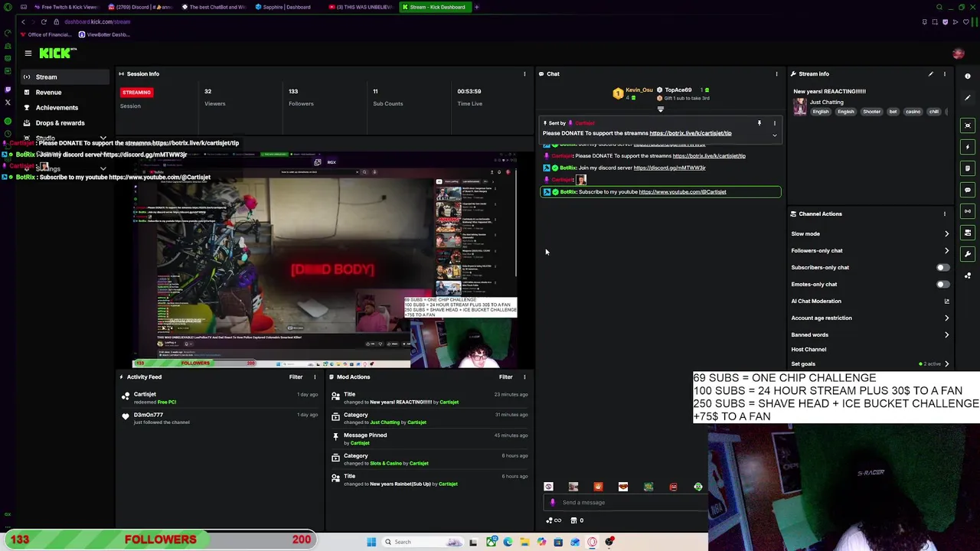Open the chat bubble panel in right sidebar
Viewport: 980px width, 551px height.
[968, 189]
